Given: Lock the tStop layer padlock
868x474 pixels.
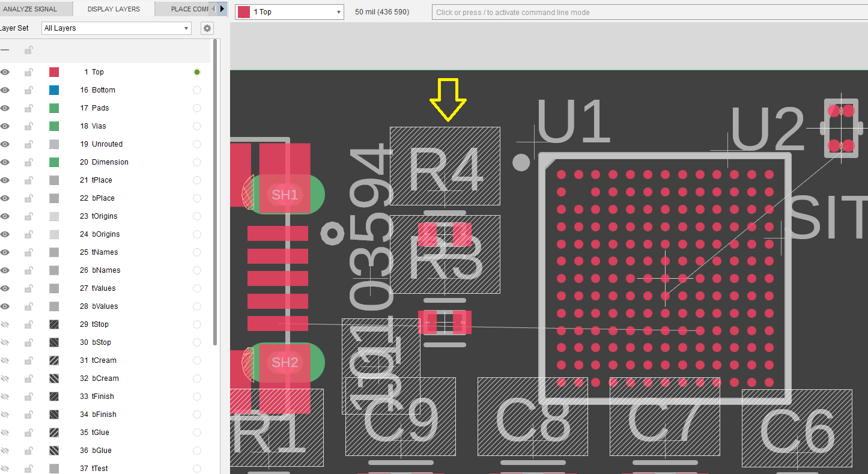Looking at the screenshot, I should (28, 324).
